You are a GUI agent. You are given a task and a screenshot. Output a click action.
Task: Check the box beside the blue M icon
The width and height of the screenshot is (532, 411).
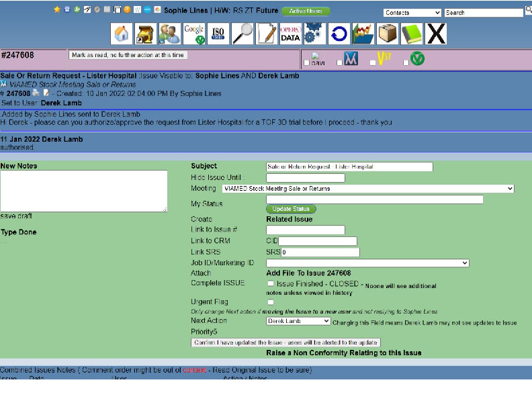(x=340, y=63)
